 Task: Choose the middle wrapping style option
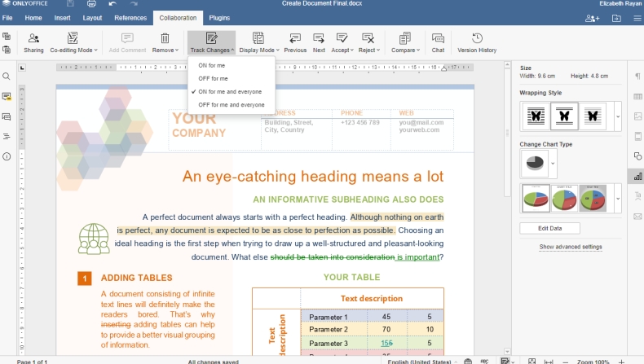coord(564,116)
